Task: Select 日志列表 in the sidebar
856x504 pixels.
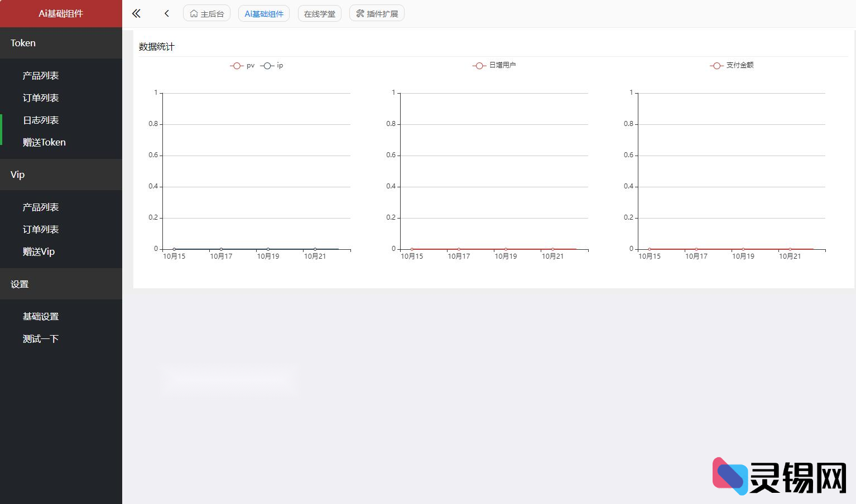Action: tap(40, 120)
